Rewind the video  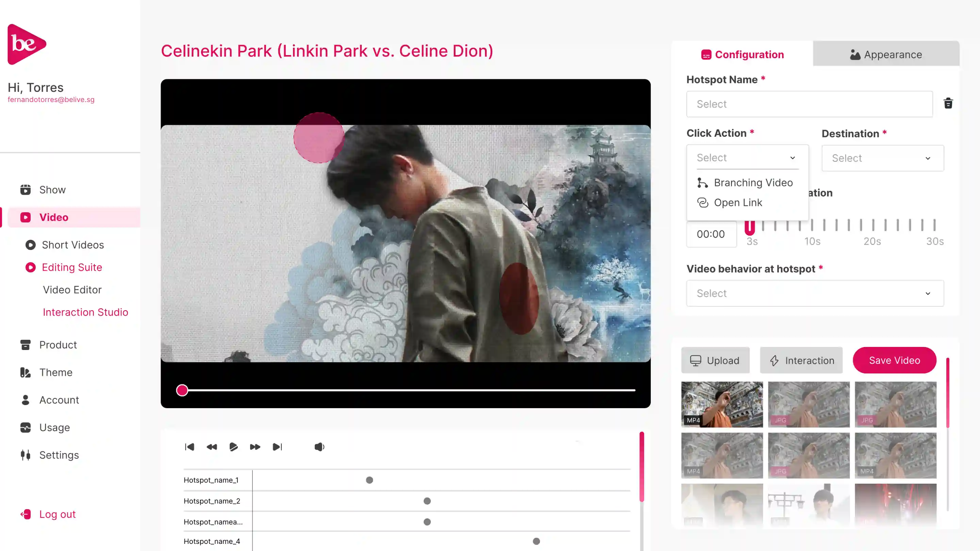tap(212, 447)
